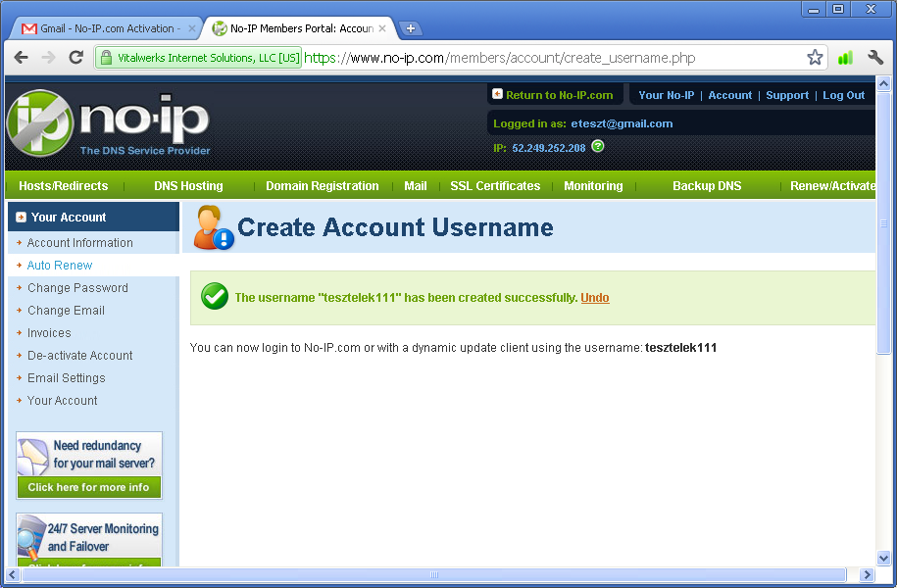This screenshot has width=897, height=588.
Task: Click the Create Account Username heading
Action: coord(395,227)
